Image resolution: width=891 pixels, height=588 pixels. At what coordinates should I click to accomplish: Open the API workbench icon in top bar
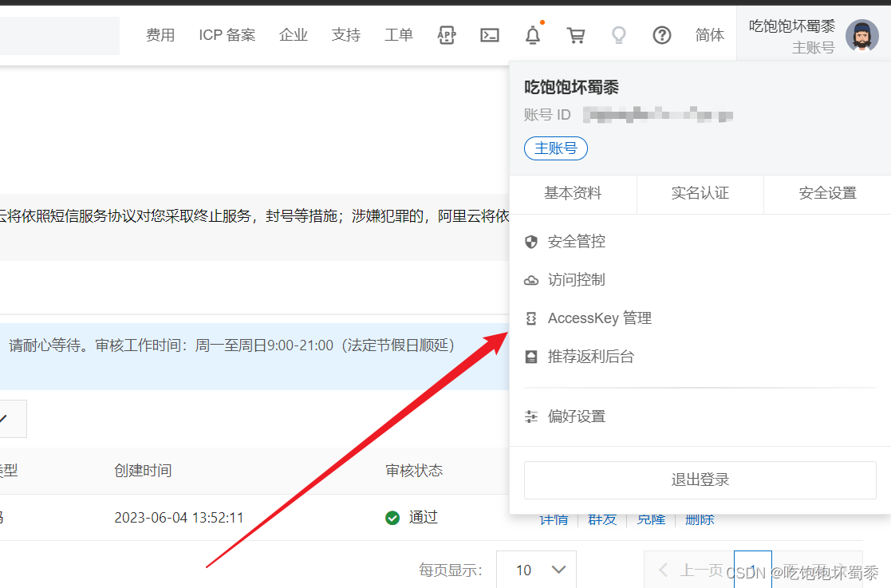(x=446, y=35)
